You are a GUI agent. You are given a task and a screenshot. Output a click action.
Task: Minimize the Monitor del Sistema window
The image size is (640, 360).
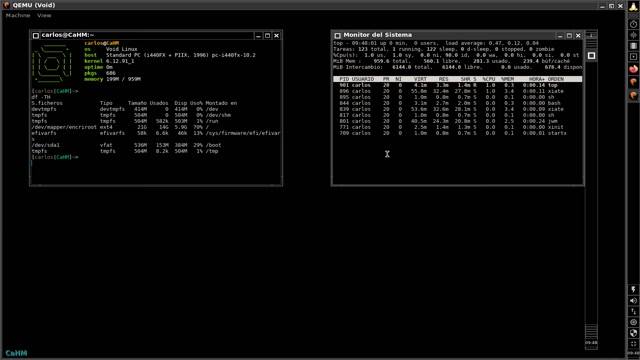pos(560,36)
